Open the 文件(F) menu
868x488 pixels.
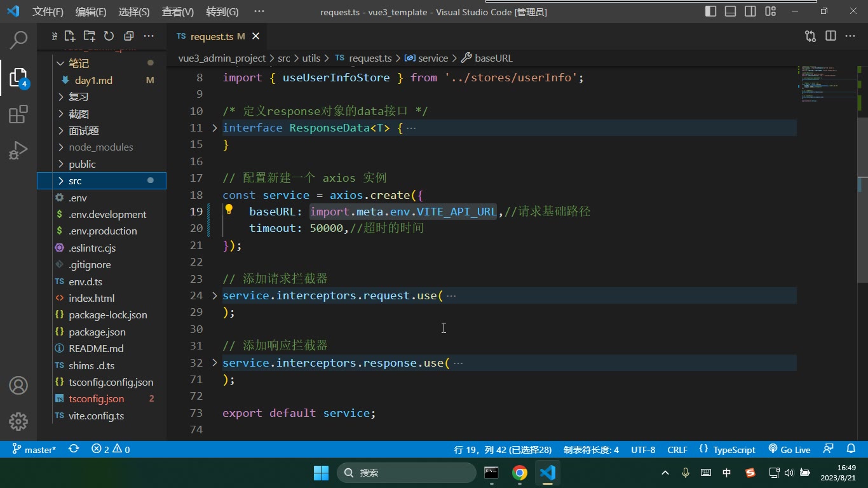pos(48,11)
